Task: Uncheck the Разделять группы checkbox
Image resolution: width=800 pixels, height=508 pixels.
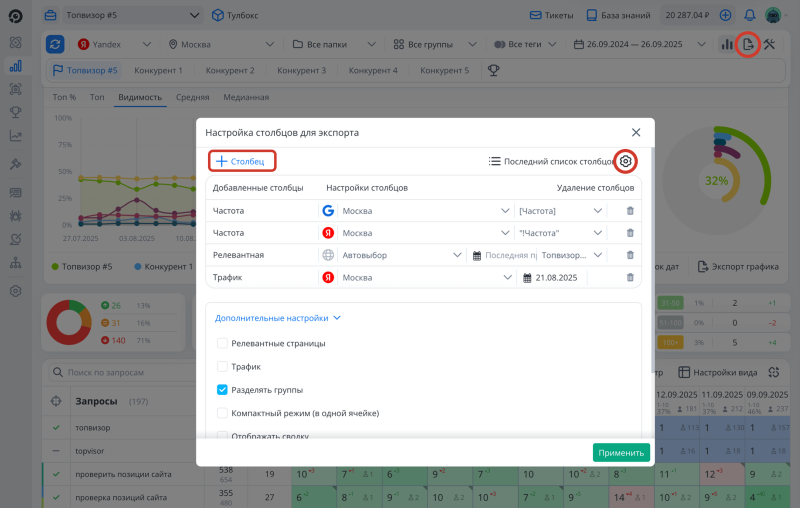Action: (223, 390)
